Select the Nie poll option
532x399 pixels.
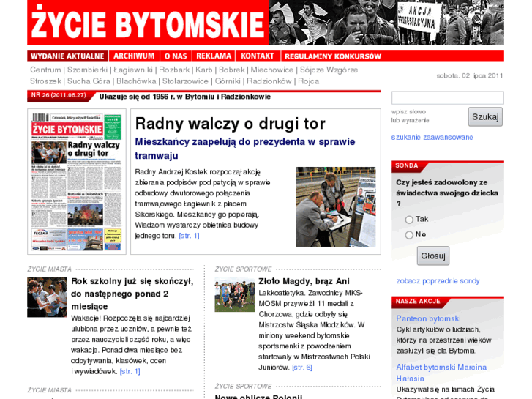pos(409,235)
